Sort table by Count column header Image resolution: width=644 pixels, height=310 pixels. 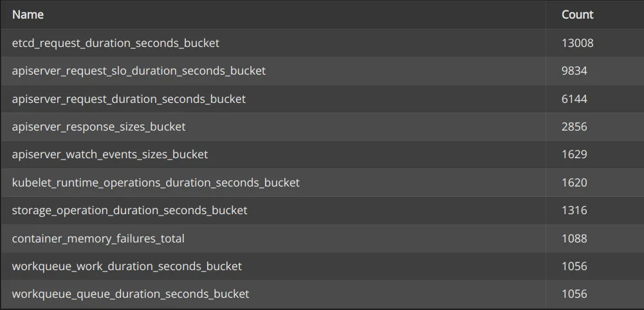coord(577,14)
